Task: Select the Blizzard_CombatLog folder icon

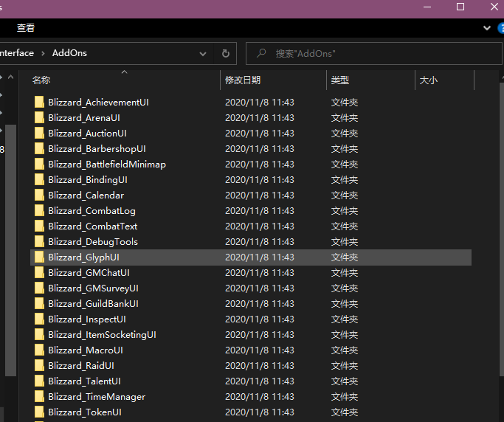Action: (39, 210)
